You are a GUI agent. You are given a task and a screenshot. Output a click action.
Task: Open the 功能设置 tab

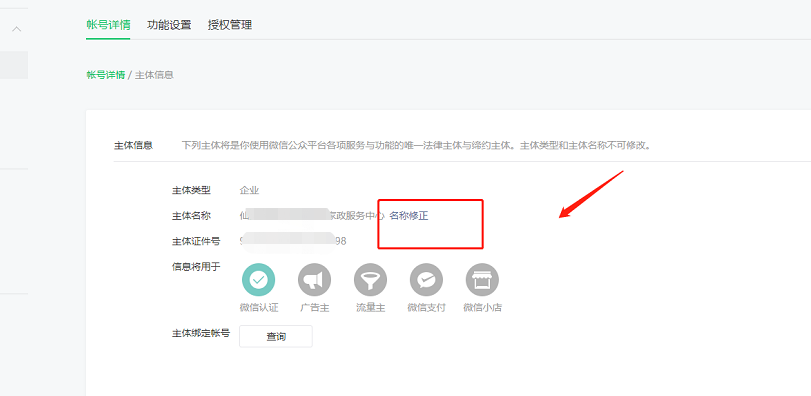[169, 25]
